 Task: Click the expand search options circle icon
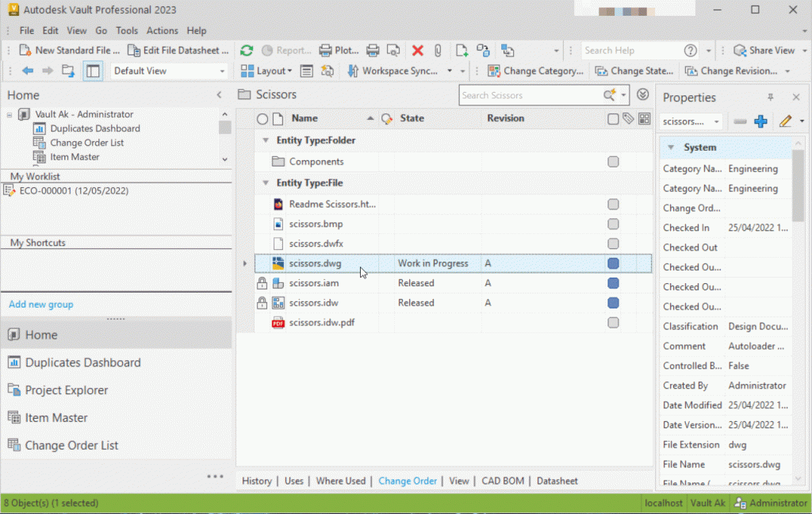click(x=642, y=95)
